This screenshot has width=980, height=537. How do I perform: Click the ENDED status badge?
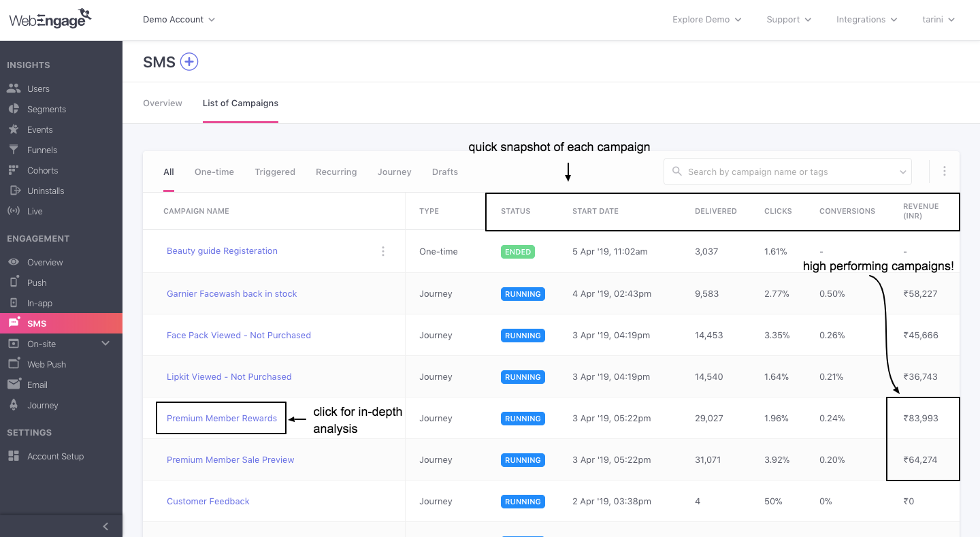pyautogui.click(x=518, y=251)
